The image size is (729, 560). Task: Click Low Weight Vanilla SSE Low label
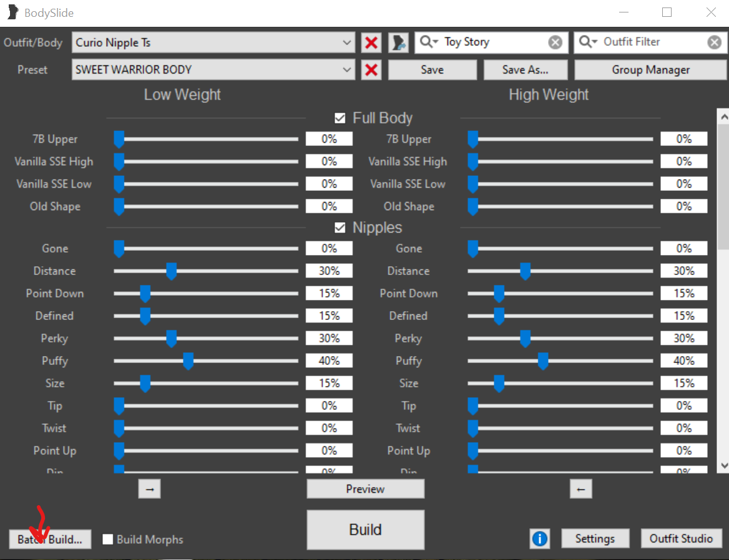54,184
